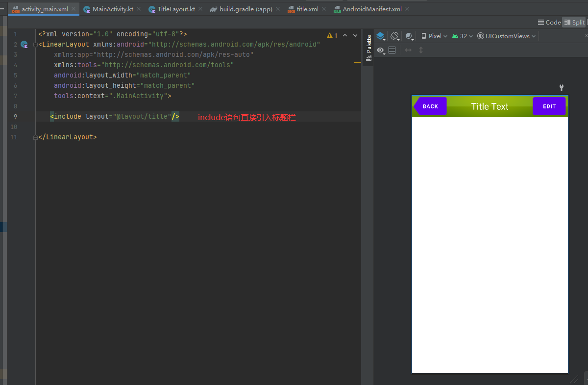Click the xml version declaration line
Screen dimensions: 588x385
pos(113,34)
